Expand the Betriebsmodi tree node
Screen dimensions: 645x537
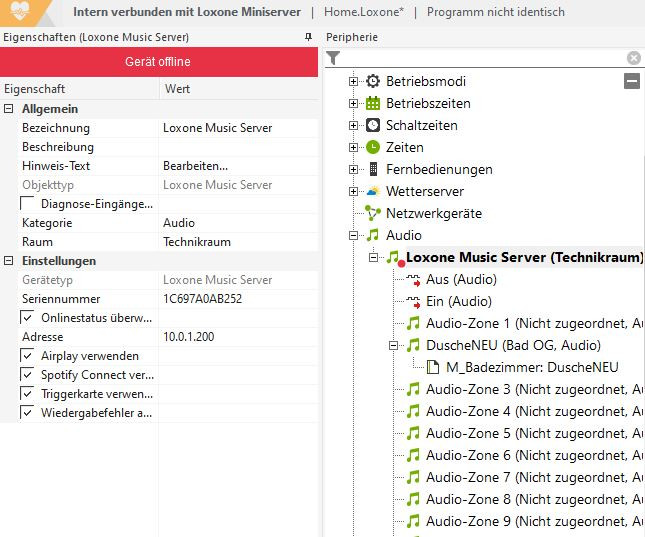tap(353, 81)
